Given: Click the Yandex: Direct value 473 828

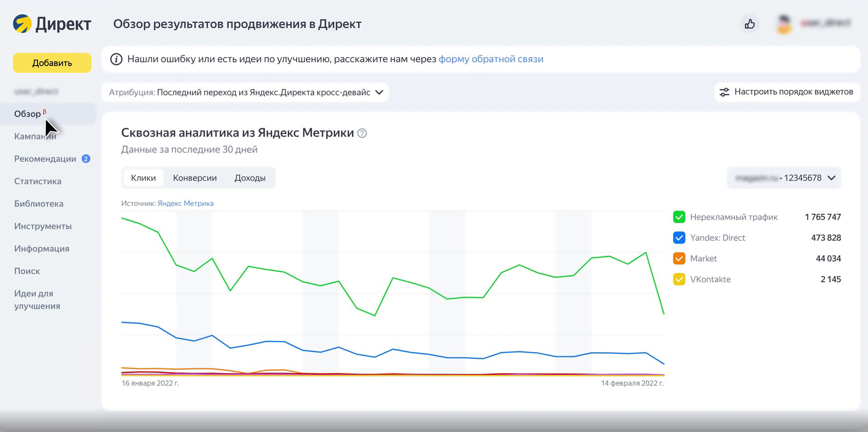Looking at the screenshot, I should click(x=826, y=238).
